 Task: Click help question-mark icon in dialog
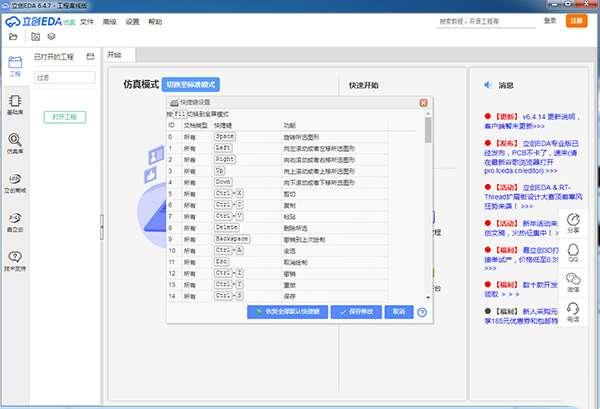(x=422, y=312)
